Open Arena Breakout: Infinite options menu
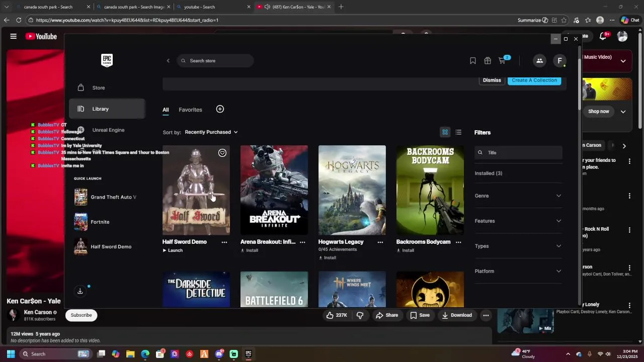Image resolution: width=644 pixels, height=362 pixels. [302, 242]
